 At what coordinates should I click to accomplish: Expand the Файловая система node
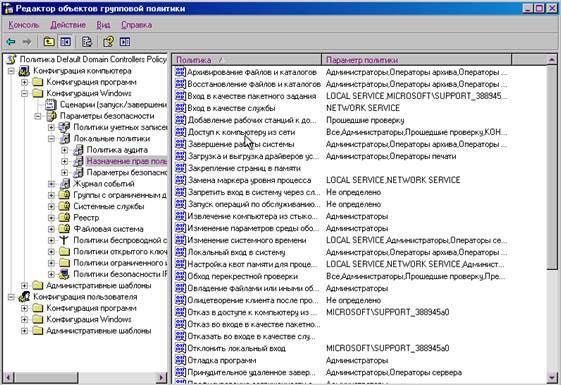point(51,229)
